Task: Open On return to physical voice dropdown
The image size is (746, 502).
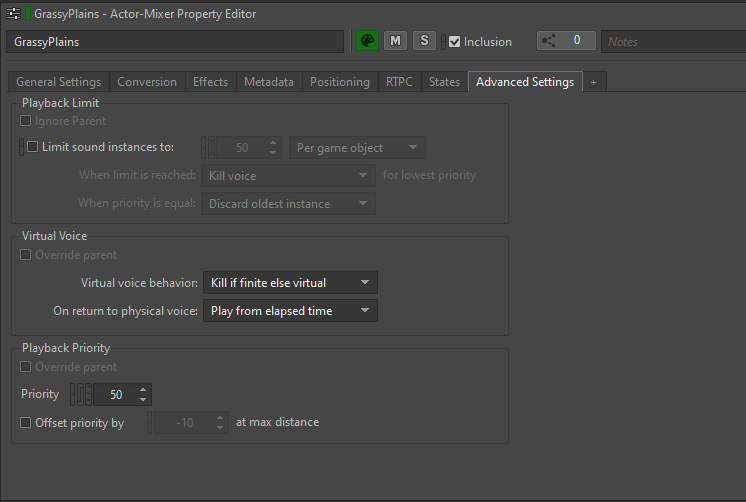Action: 290,311
